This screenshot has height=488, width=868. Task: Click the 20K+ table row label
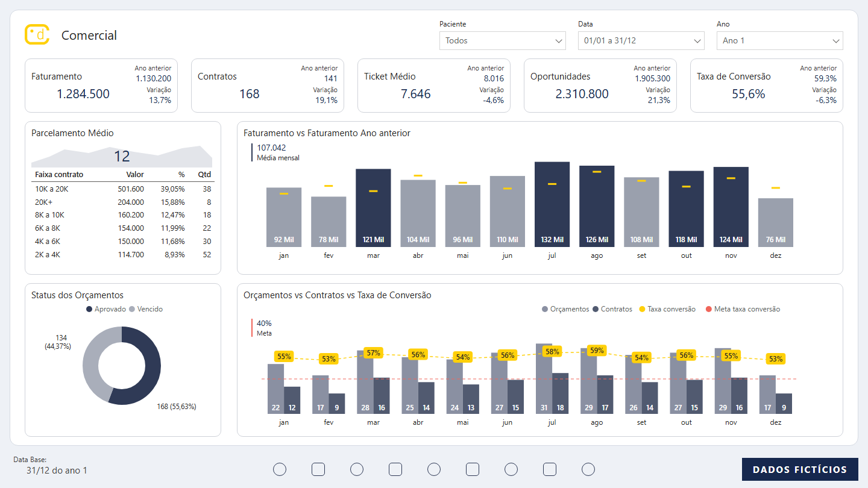[x=45, y=202]
